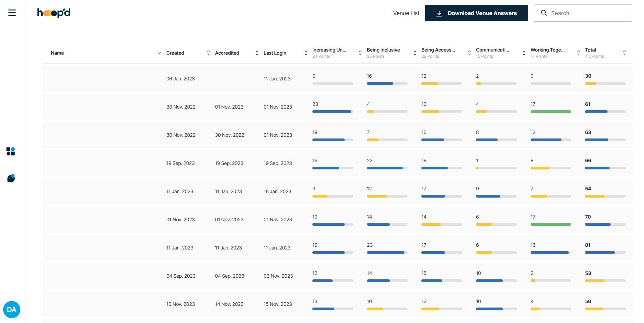Sort by Total points column arrows
This screenshot has height=323, width=644.
point(624,53)
